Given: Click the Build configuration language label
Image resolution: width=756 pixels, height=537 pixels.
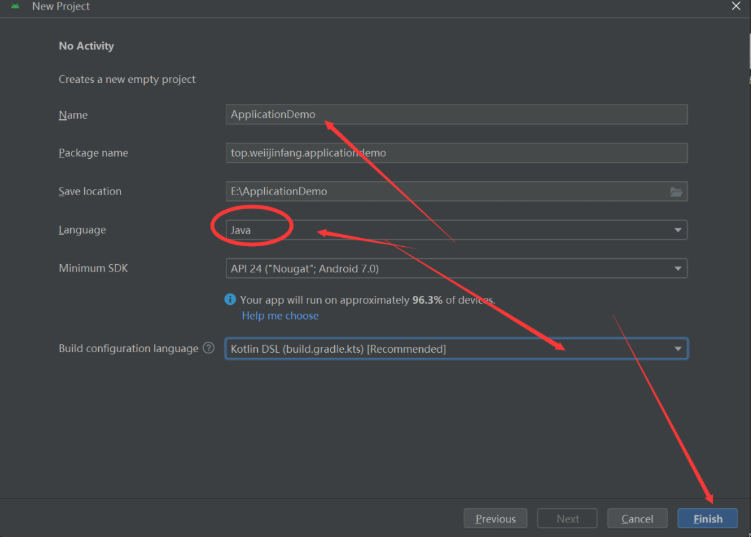Looking at the screenshot, I should pos(129,348).
